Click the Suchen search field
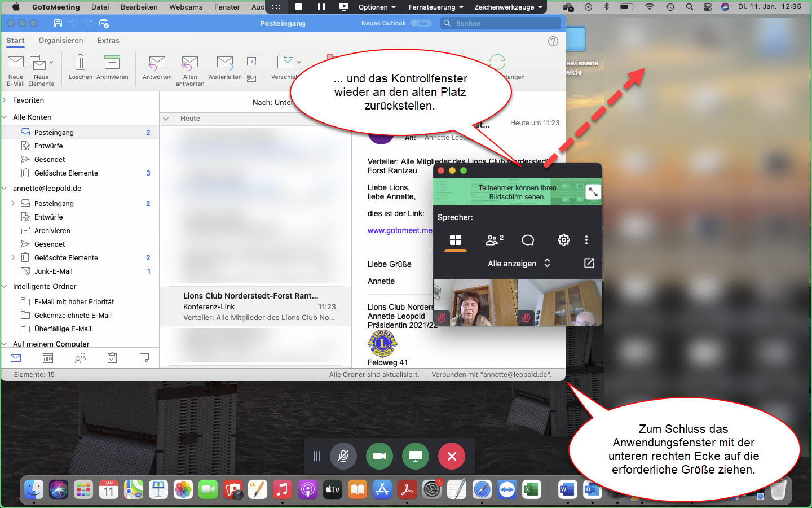The height and width of the screenshot is (508, 812). click(501, 23)
